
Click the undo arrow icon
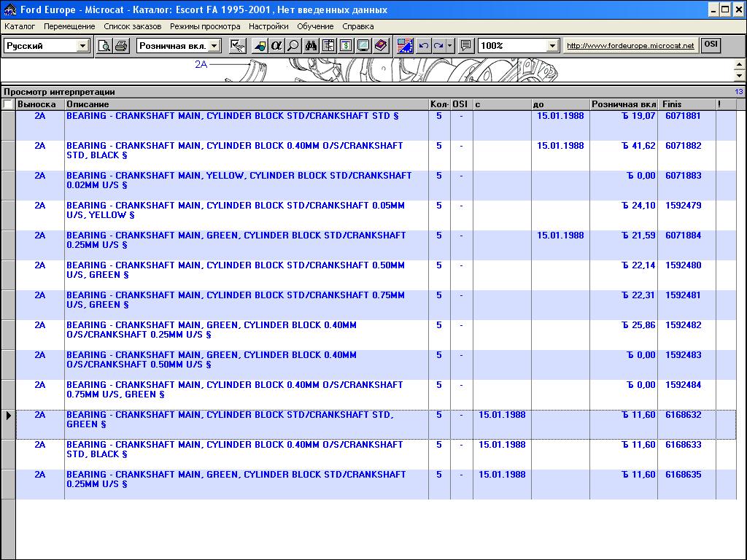pos(423,46)
